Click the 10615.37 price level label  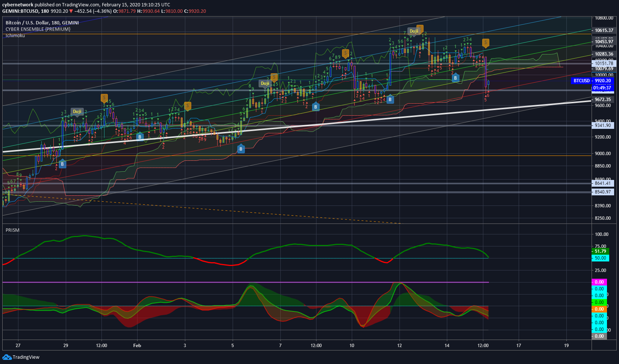pyautogui.click(x=604, y=30)
